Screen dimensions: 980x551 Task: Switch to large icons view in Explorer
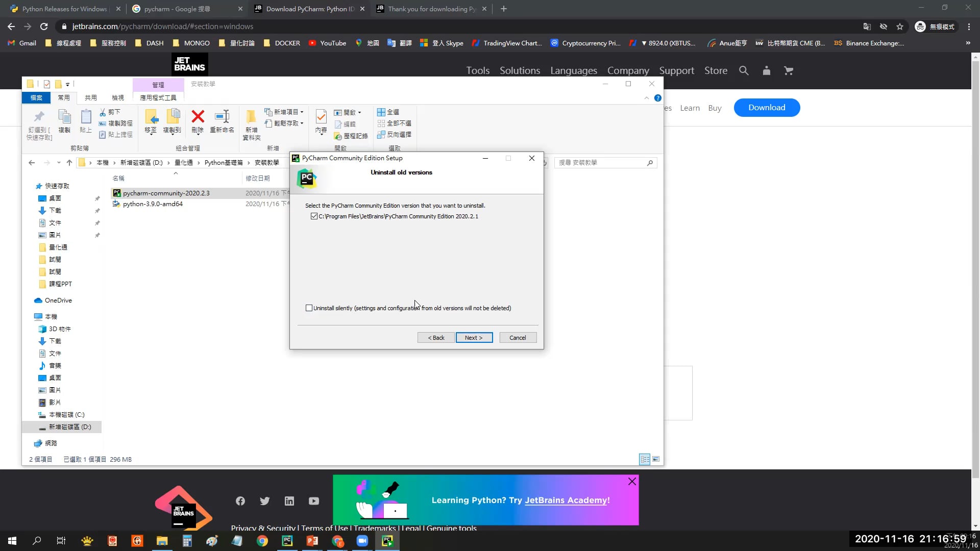click(656, 459)
